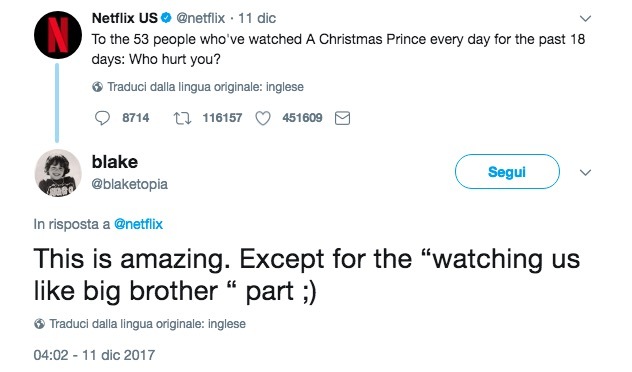Click the globe icon under Netflix tweet
Screen dimensions: 632x372
[x=97, y=87]
